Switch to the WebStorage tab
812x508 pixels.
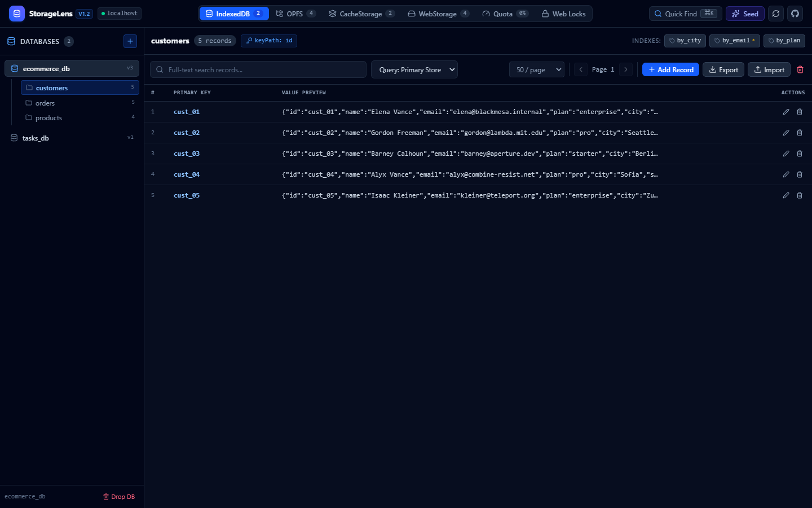pos(438,14)
